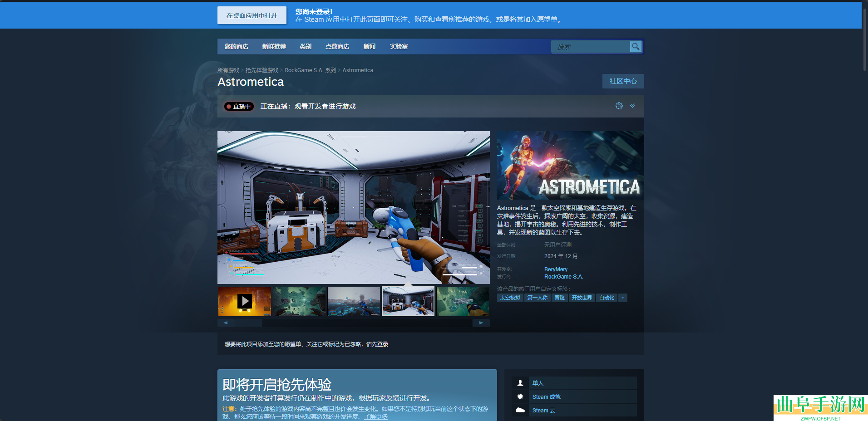Click the search magnifier icon
The width and height of the screenshot is (868, 421).
tap(636, 46)
